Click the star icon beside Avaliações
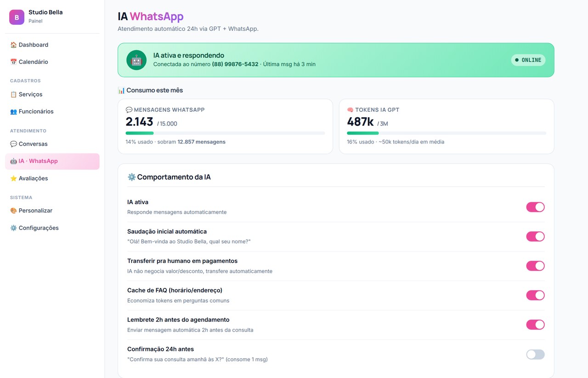The image size is (588, 378). point(13,178)
